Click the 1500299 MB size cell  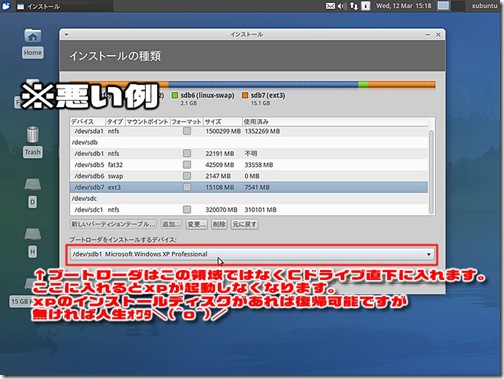coord(223,131)
